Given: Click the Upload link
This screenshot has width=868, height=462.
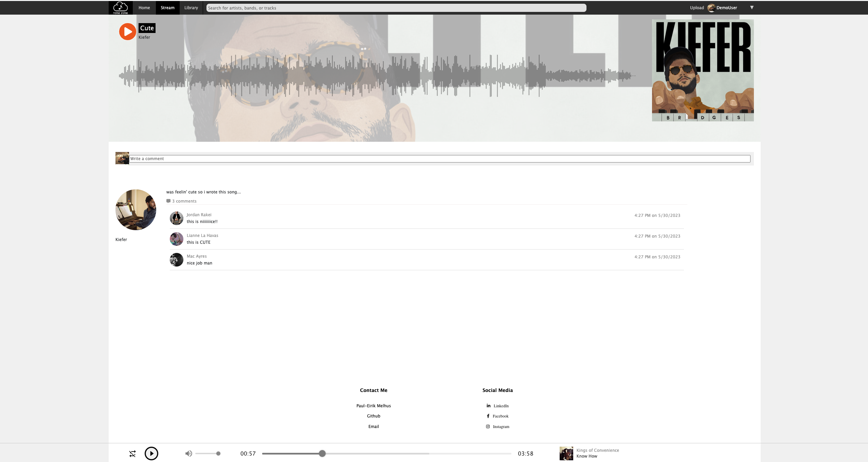Looking at the screenshot, I should click(x=697, y=8).
